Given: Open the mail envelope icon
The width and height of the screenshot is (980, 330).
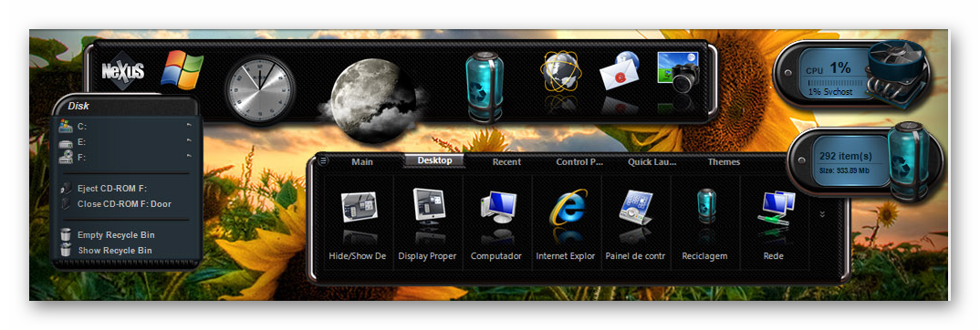Looking at the screenshot, I should tap(620, 72).
